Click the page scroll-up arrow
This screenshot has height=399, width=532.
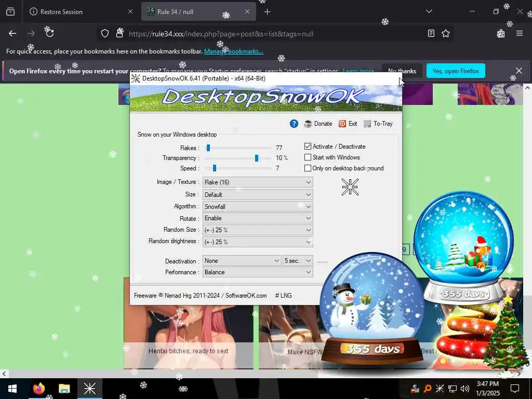tap(527, 87)
